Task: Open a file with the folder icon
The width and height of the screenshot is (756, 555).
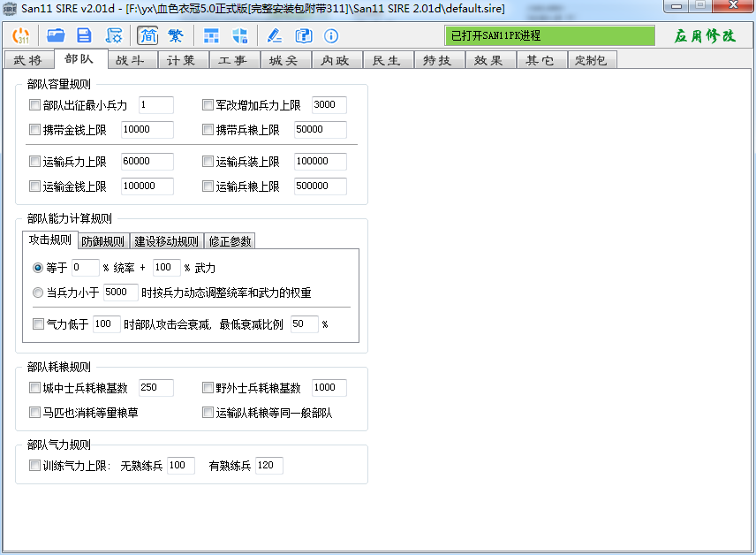Action: pyautogui.click(x=56, y=35)
